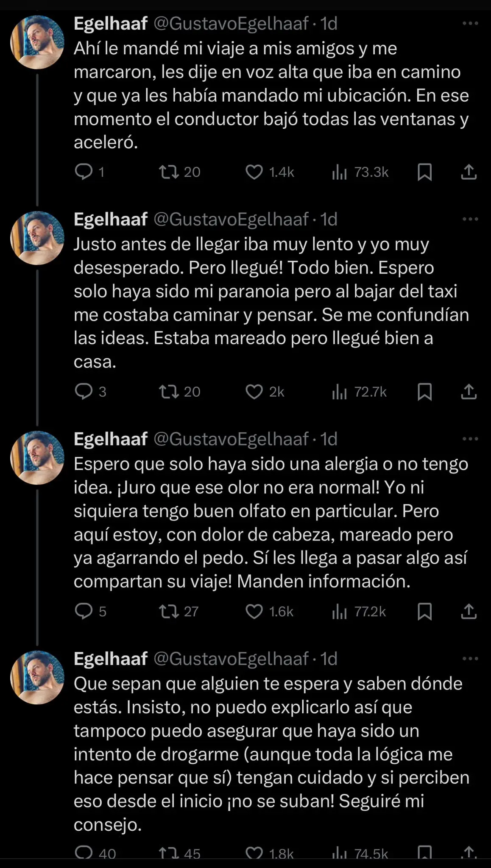Open the three-dot menu on the last tweet
The image size is (491, 868).
(470, 659)
